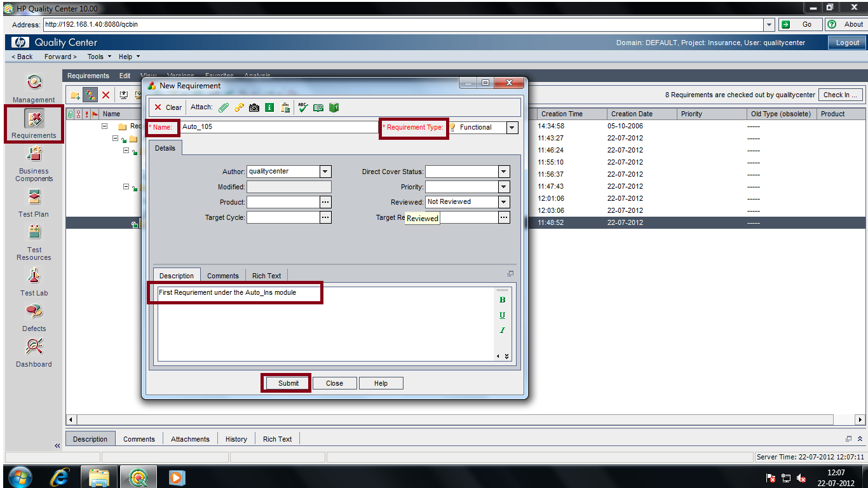Image resolution: width=868 pixels, height=488 pixels.
Task: Click the red Delete toolbar icon
Action: (x=106, y=95)
